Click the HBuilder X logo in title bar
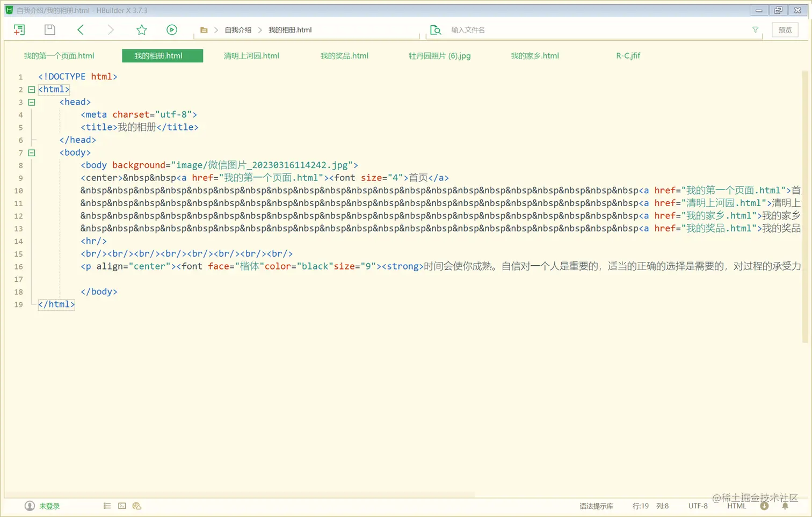 click(x=9, y=10)
